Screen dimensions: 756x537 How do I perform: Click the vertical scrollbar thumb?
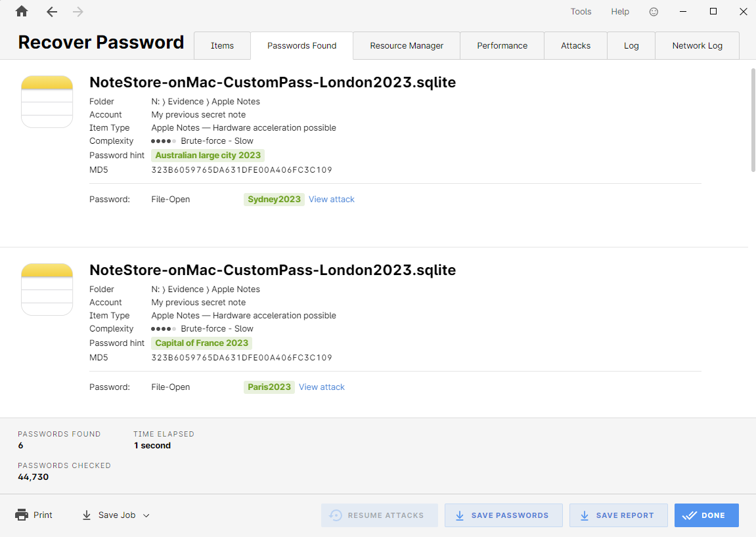pos(753,120)
